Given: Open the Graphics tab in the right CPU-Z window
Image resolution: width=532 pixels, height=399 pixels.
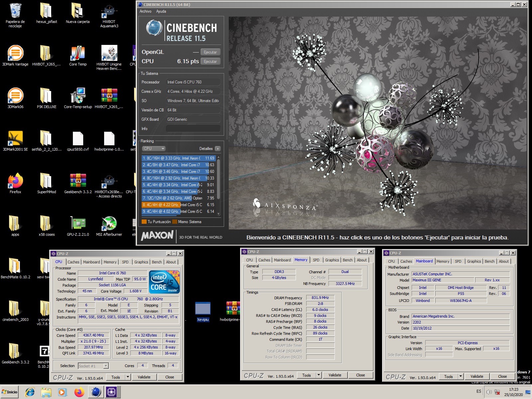Looking at the screenshot, I should (x=474, y=261).
